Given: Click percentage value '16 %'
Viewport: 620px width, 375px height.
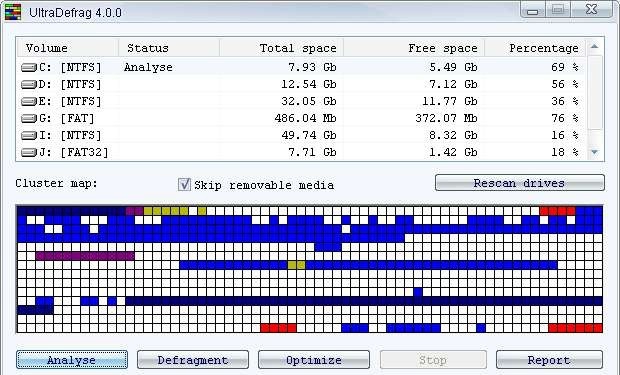Looking at the screenshot, I should [x=565, y=135].
